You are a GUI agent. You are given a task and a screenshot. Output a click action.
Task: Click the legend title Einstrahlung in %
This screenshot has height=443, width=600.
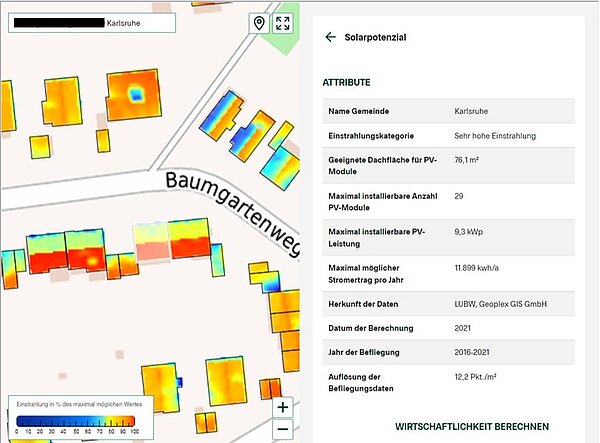coord(79,404)
